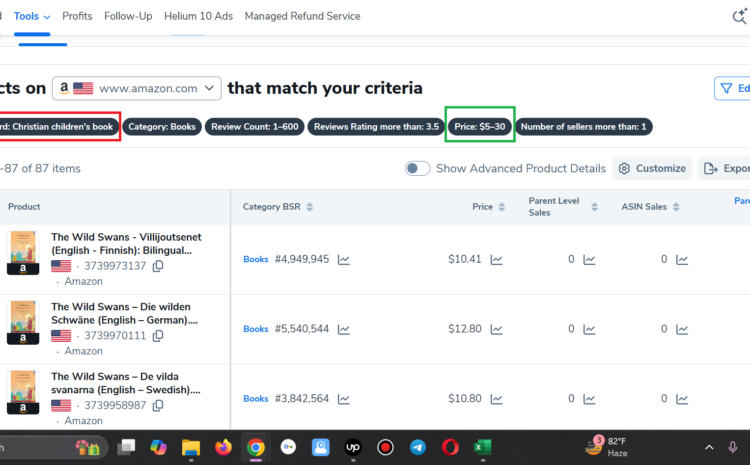This screenshot has height=465, width=750.
Task: Click the Reviews Rating more than 3.5 chip
Action: click(x=376, y=127)
